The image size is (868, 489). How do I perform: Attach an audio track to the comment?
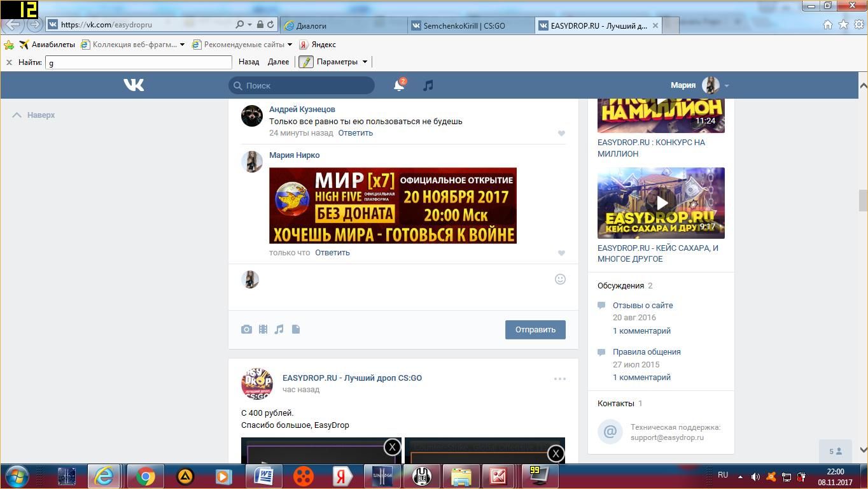click(x=279, y=329)
